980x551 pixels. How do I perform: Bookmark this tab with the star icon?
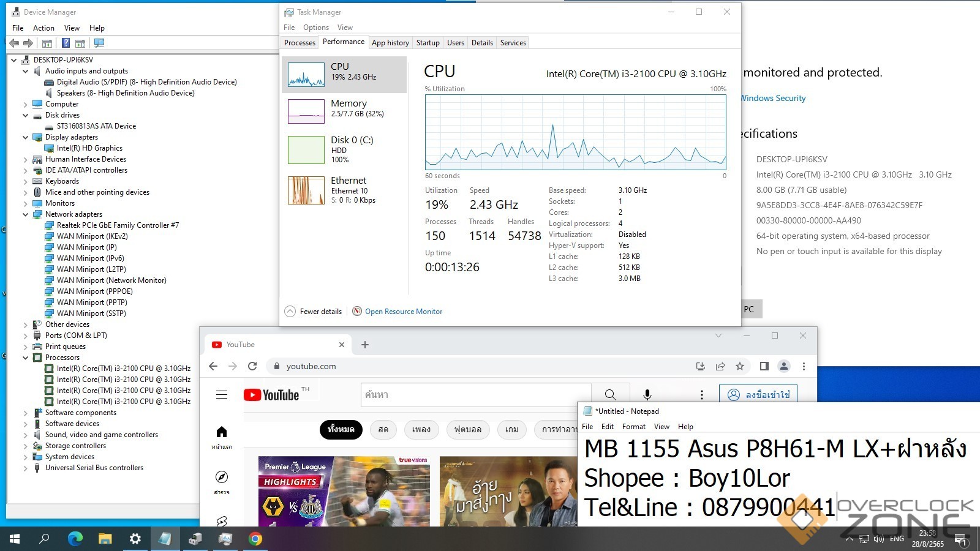coord(740,366)
